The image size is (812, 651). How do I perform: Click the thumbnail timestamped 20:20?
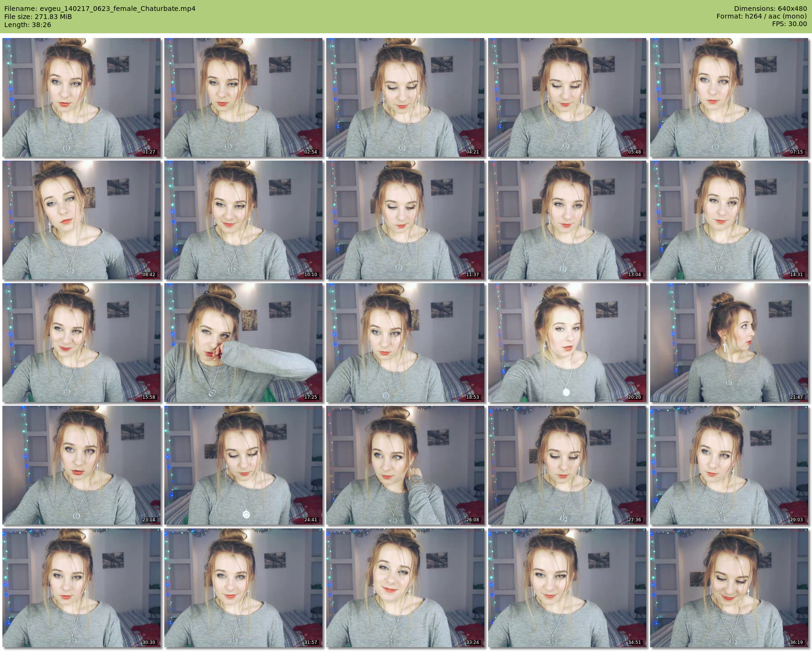[x=567, y=343]
